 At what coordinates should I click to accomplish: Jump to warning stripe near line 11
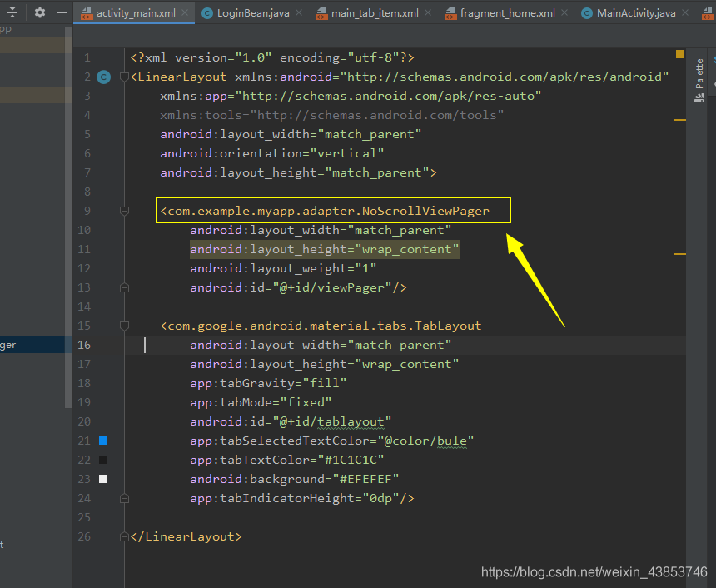coord(680,253)
